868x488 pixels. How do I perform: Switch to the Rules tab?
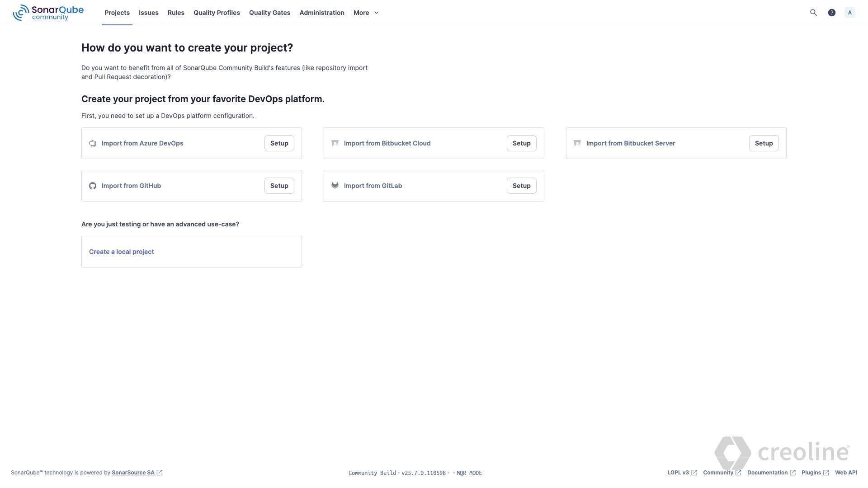click(x=176, y=13)
